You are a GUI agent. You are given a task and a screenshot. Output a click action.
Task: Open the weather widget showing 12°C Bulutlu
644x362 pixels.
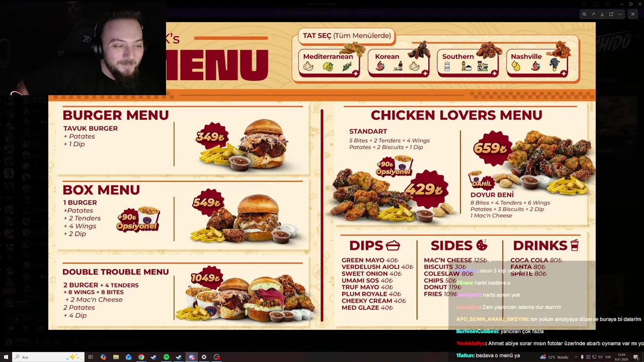[553, 357]
